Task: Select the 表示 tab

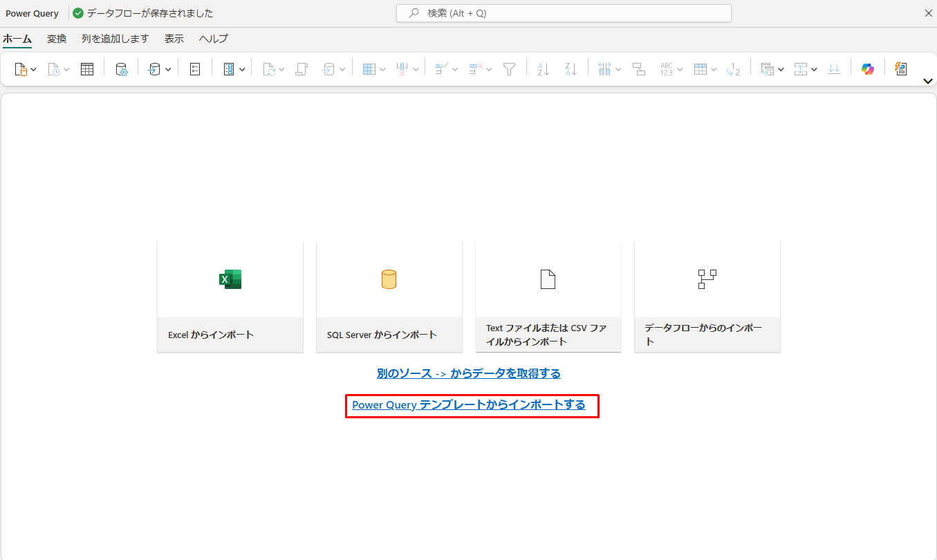Action: [x=174, y=39]
